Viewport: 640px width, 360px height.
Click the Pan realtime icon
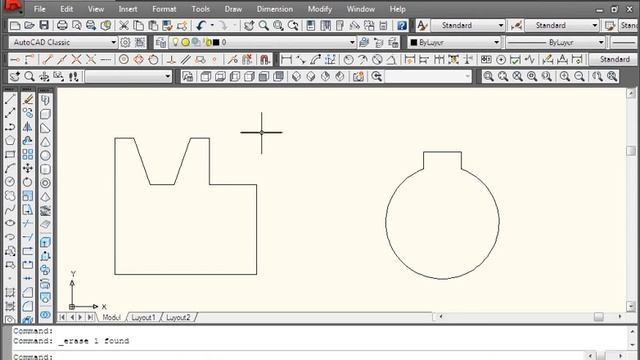[x=249, y=25]
